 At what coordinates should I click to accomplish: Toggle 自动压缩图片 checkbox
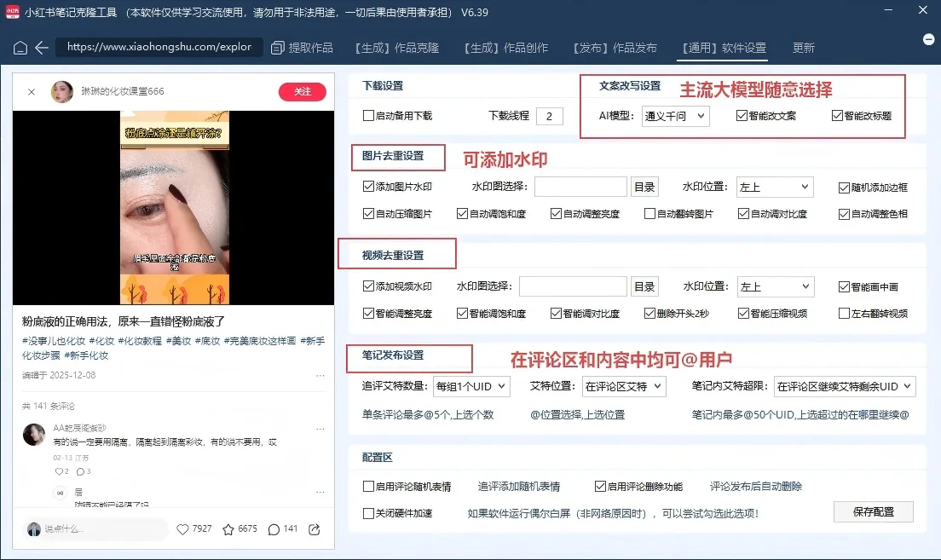pos(368,213)
